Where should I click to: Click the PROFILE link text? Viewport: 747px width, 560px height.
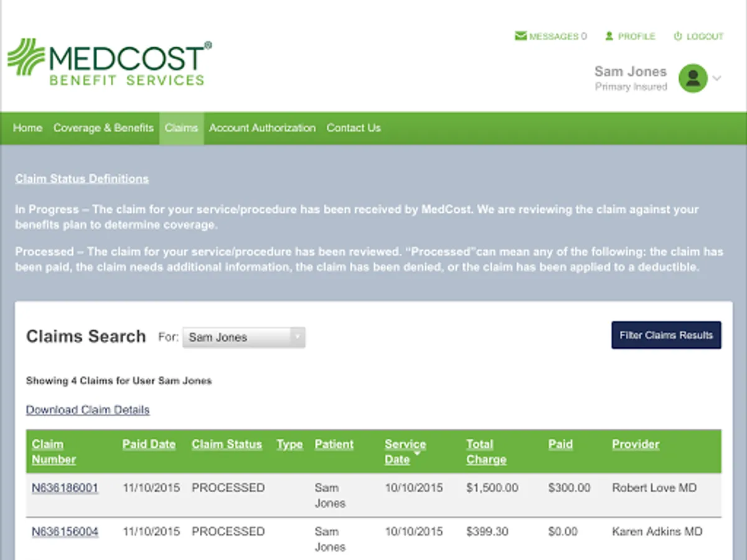(636, 36)
